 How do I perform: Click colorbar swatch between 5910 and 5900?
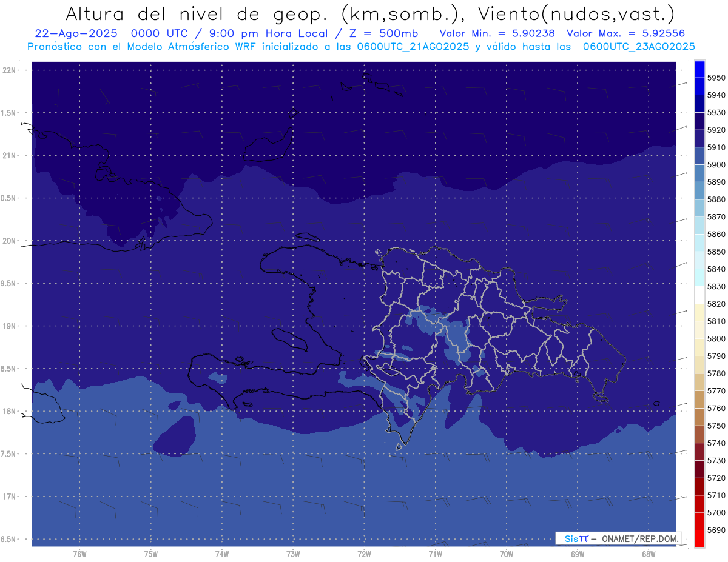pyautogui.click(x=699, y=156)
